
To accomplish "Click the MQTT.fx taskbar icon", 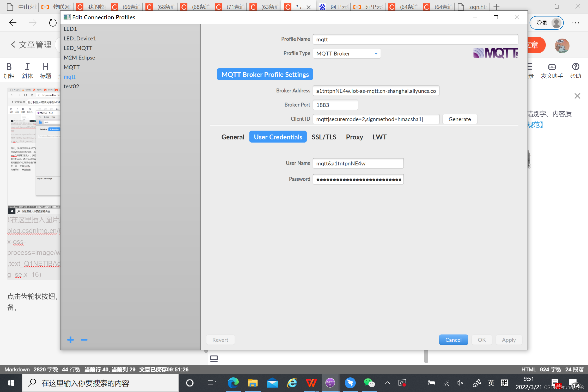I will point(330,383).
